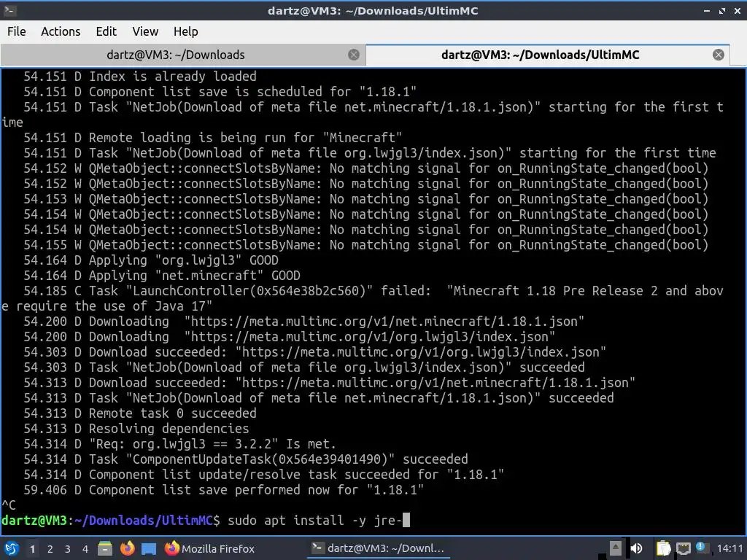747x560 pixels.
Task: Open the Actions menu
Action: click(x=61, y=31)
